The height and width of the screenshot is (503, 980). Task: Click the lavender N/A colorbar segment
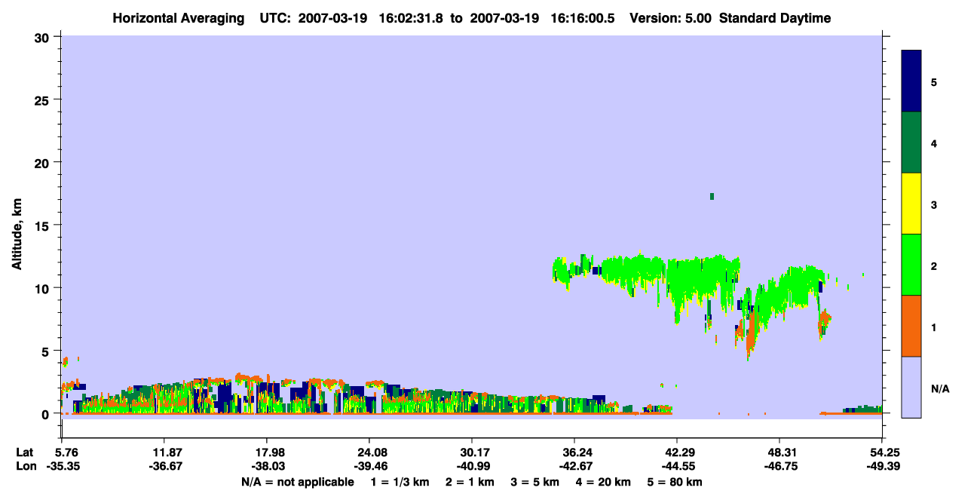(911, 387)
